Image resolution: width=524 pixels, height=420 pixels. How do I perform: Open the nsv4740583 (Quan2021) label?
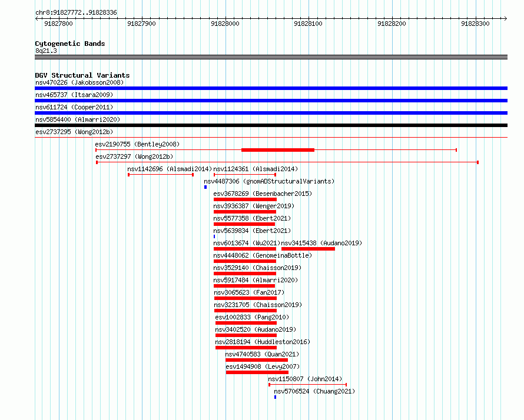point(263,354)
